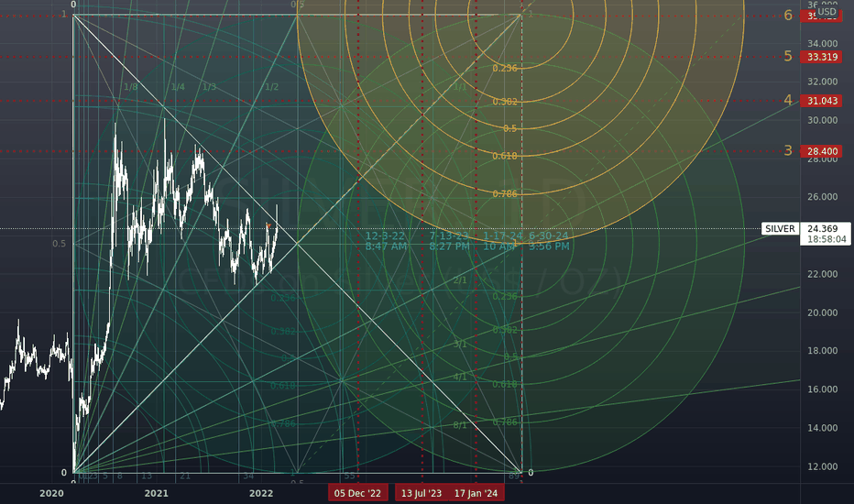
Task: Select the 7-13-23 8:27 PM annotation
Action: (449, 241)
